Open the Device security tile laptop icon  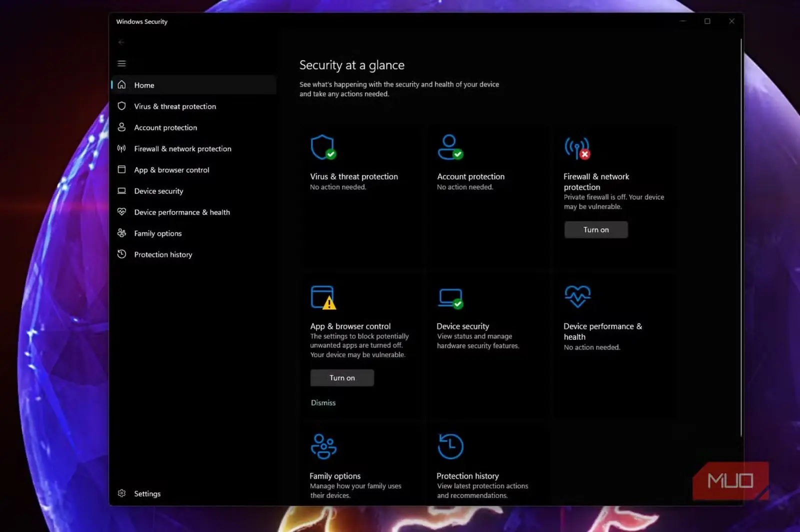[450, 298]
